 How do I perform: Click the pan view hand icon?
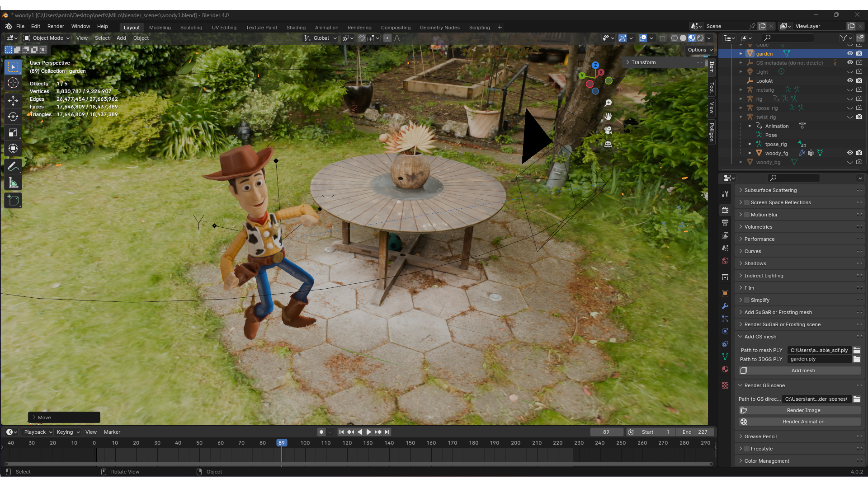click(608, 117)
